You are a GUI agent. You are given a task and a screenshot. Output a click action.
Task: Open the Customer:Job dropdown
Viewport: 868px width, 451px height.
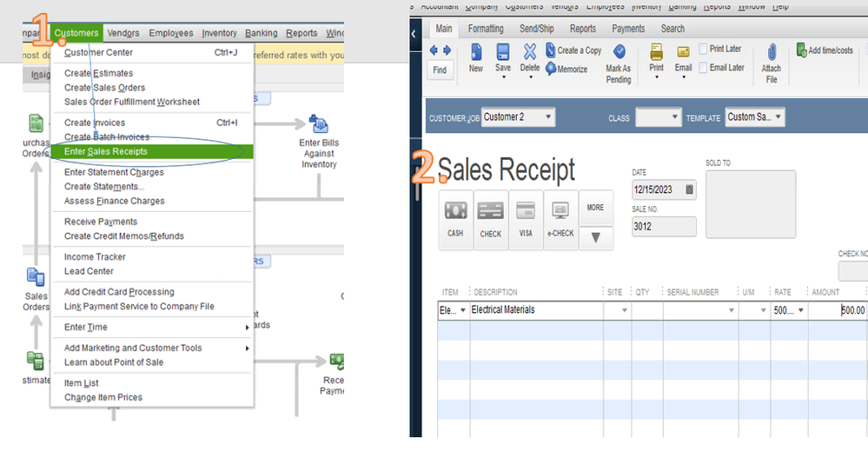coord(548,116)
